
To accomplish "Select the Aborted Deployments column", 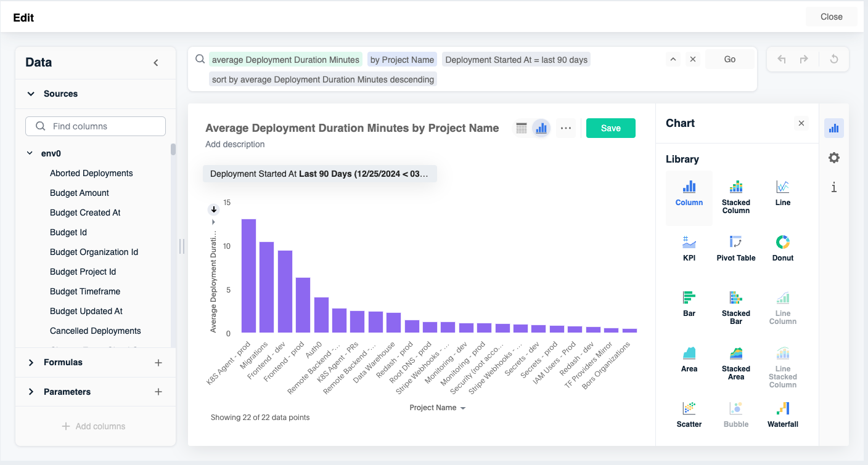I will 91,173.
